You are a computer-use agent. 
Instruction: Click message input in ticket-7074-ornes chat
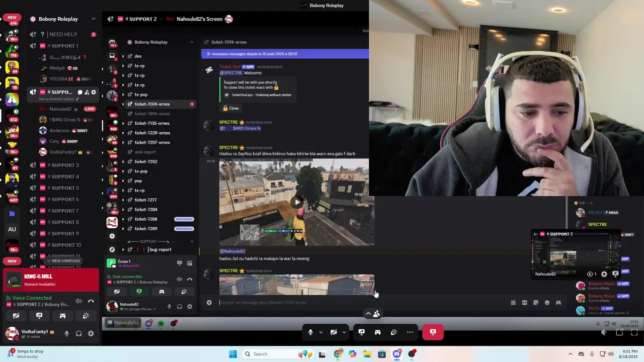click(x=362, y=303)
